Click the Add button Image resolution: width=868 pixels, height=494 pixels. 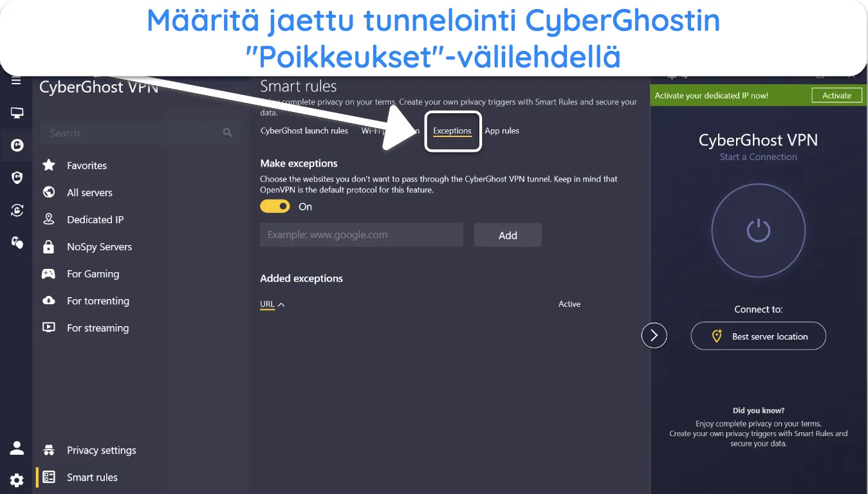pyautogui.click(x=508, y=235)
